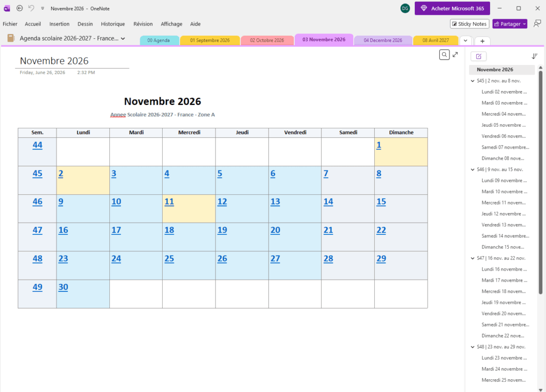This screenshot has height=392, width=546.
Task: Open the Aide ribbon tab
Action: pyautogui.click(x=195, y=24)
